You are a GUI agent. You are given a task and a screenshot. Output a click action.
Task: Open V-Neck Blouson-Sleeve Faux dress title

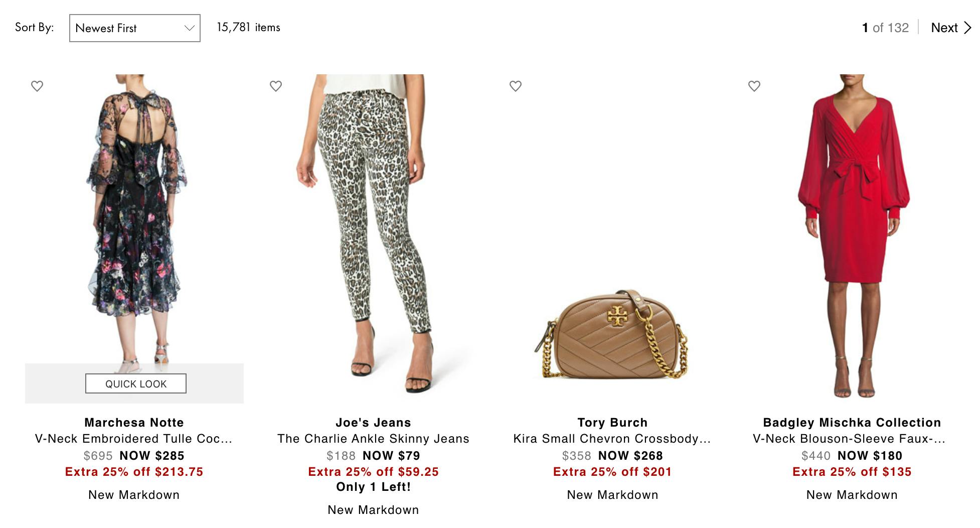[849, 439]
